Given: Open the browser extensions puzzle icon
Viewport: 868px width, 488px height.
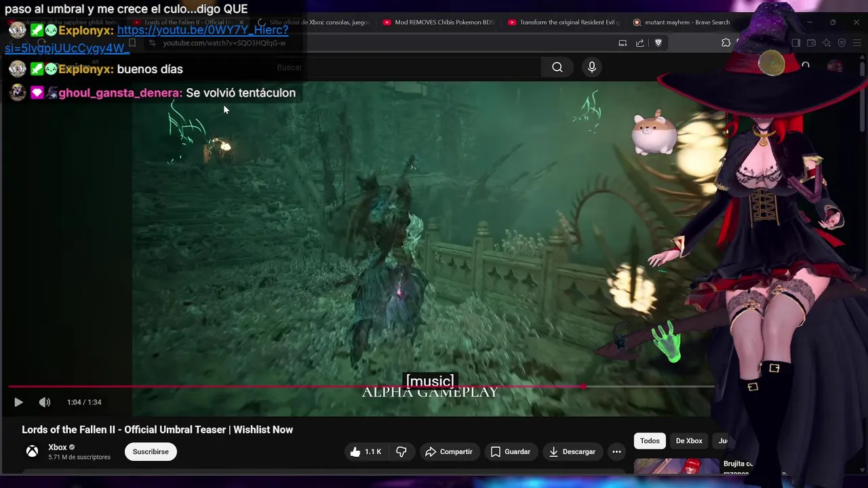Looking at the screenshot, I should pos(726,43).
